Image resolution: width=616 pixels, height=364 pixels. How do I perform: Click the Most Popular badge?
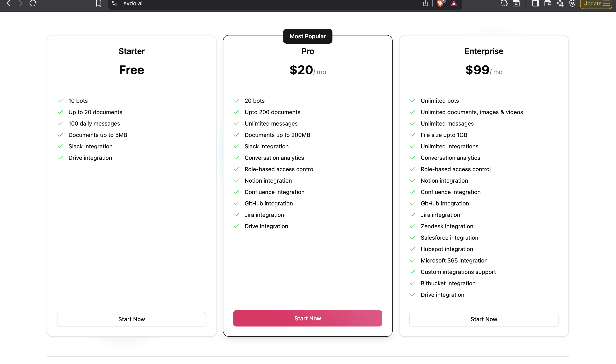308,36
